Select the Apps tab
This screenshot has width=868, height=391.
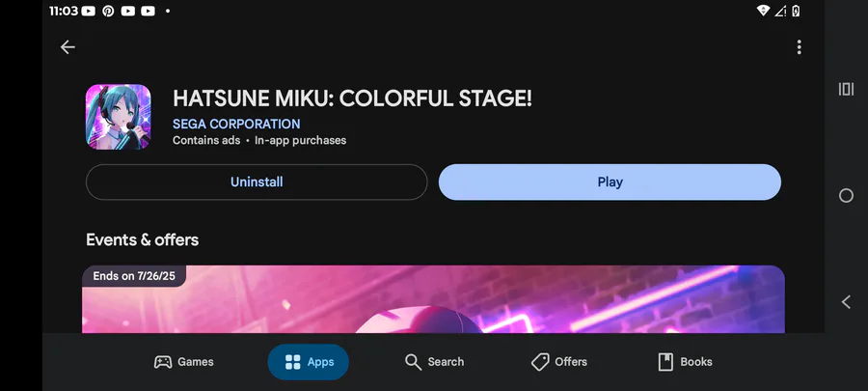coord(308,362)
